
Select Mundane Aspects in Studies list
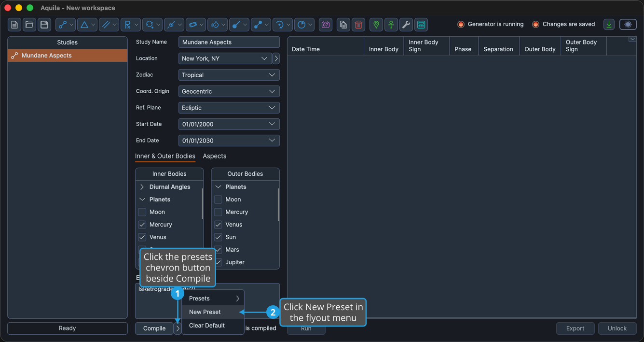(68, 56)
